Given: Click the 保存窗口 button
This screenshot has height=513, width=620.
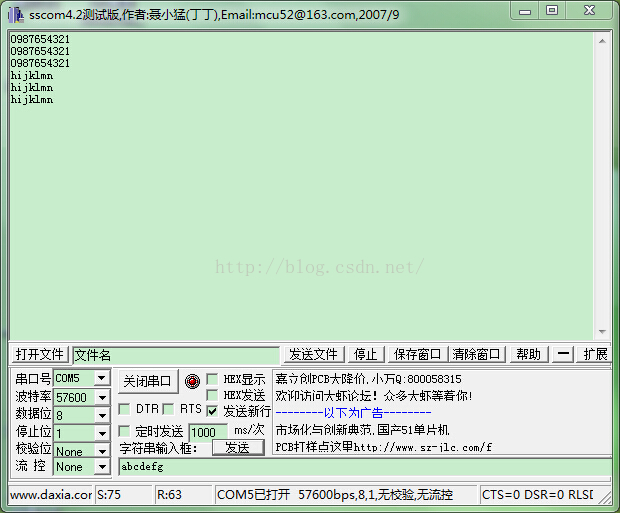Looking at the screenshot, I should [418, 354].
